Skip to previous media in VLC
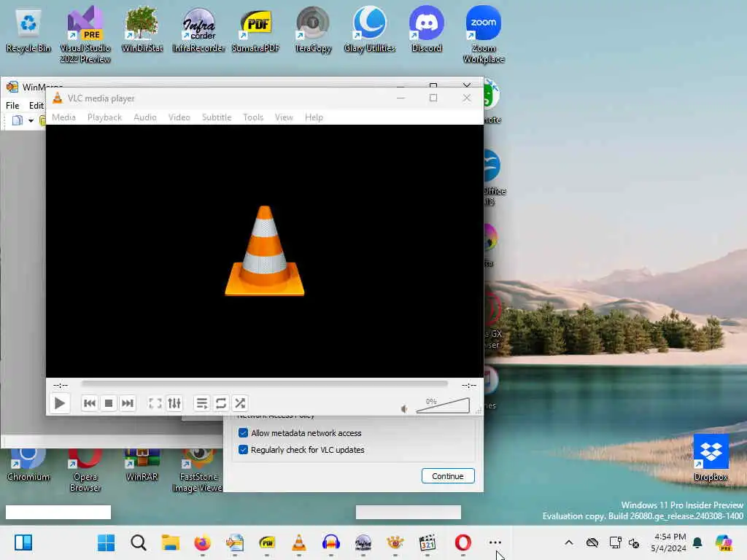This screenshot has width=747, height=560. pos(90,404)
